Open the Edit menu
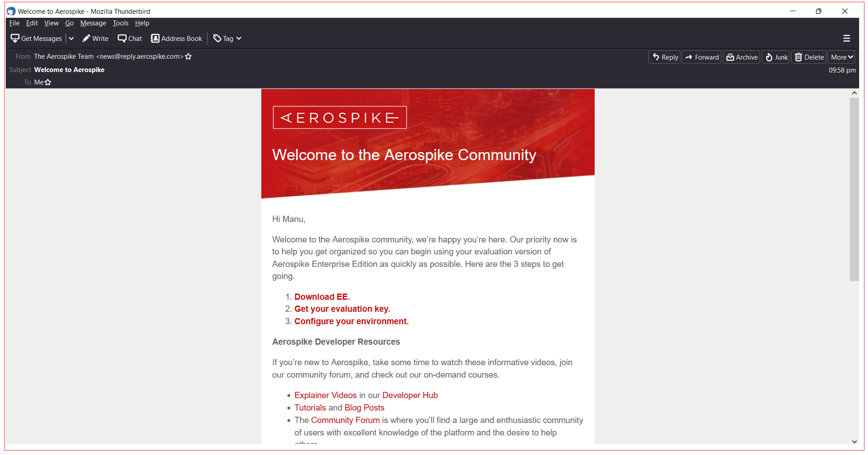The width and height of the screenshot is (868, 455). pyautogui.click(x=32, y=23)
